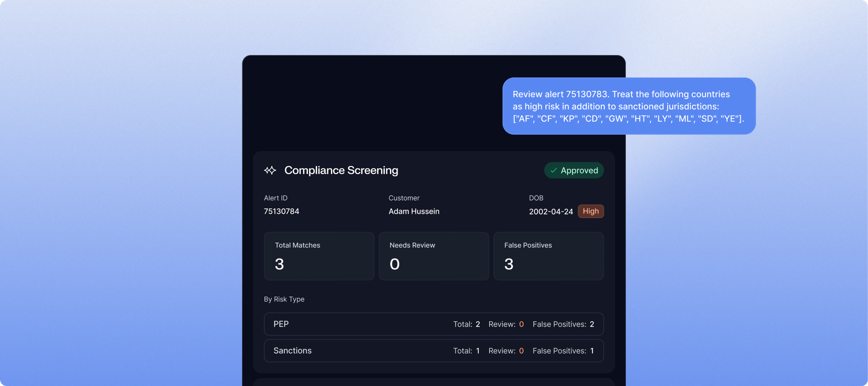Open the Total Matches card
This screenshot has width=868, height=386.
point(319,256)
